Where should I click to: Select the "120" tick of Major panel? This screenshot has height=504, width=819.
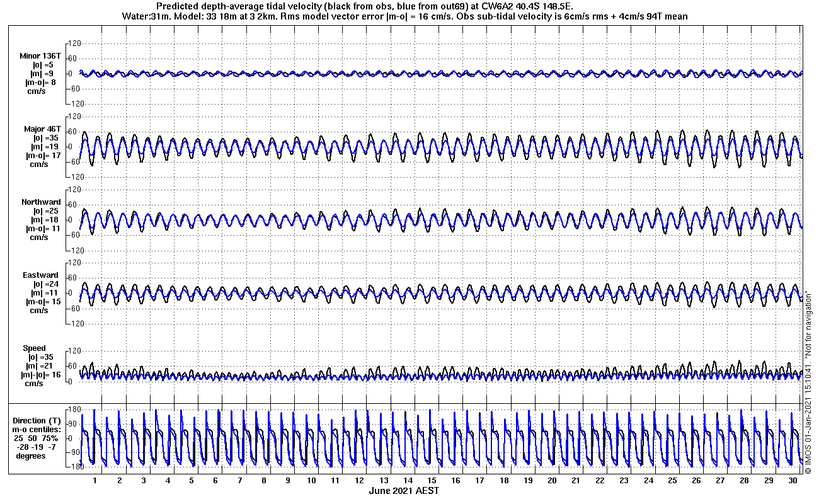pos(76,117)
